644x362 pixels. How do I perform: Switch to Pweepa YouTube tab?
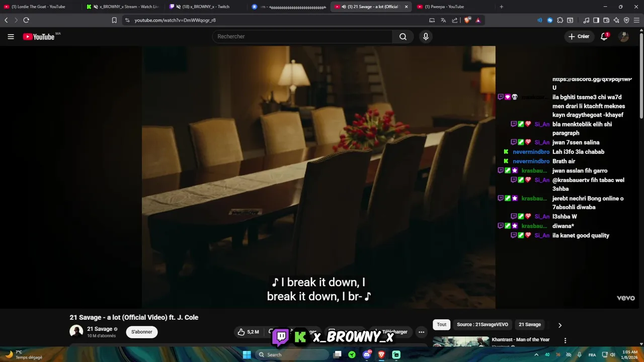point(453,7)
